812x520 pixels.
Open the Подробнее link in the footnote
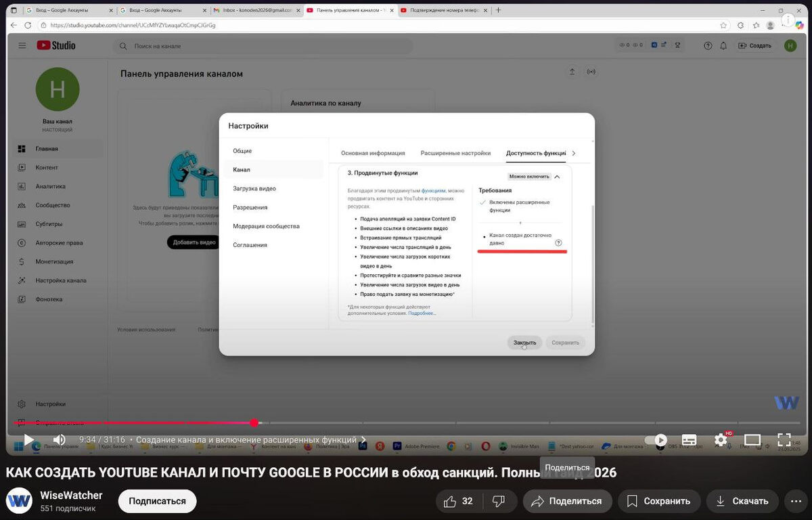click(x=422, y=313)
